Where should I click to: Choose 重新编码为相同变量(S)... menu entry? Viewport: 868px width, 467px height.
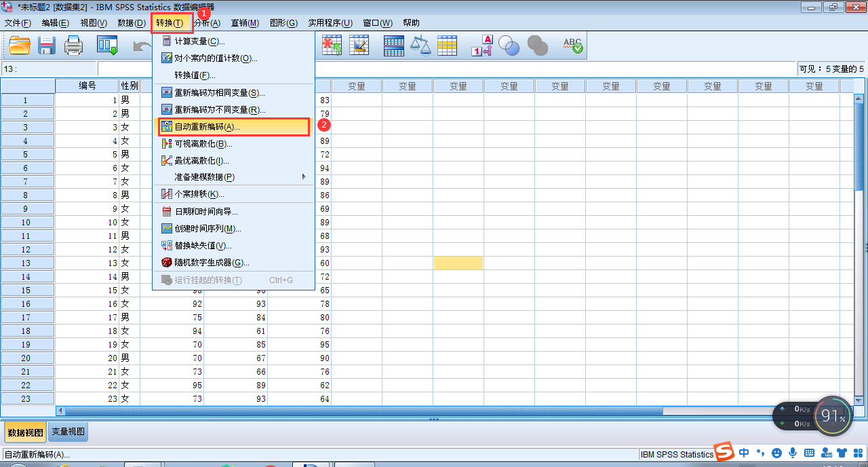[233, 92]
